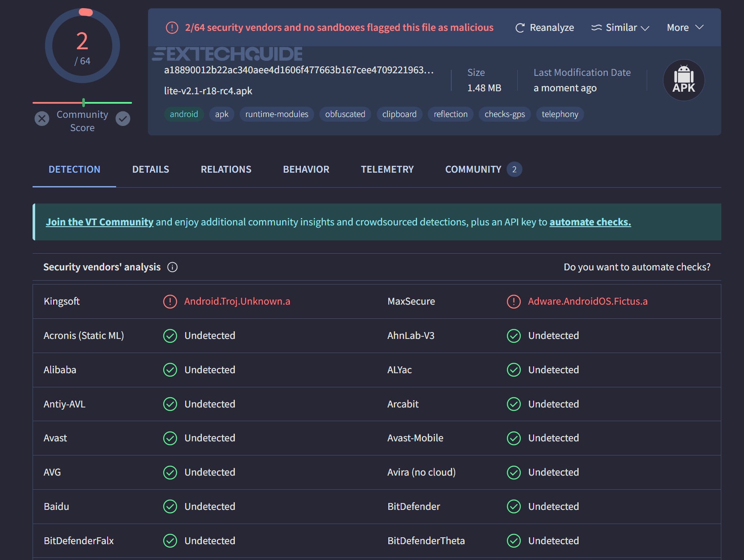Open the DETAILS tab

point(151,170)
